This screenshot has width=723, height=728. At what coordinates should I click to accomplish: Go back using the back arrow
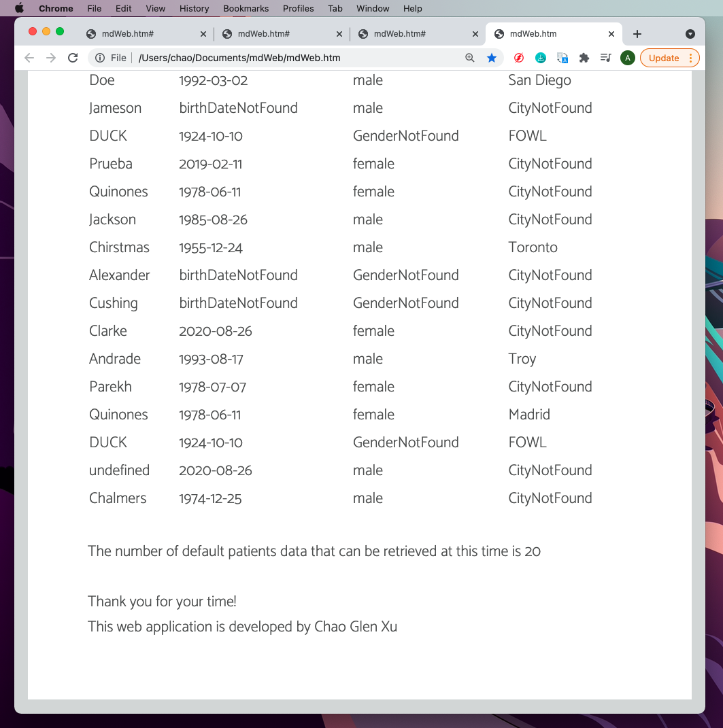click(29, 58)
